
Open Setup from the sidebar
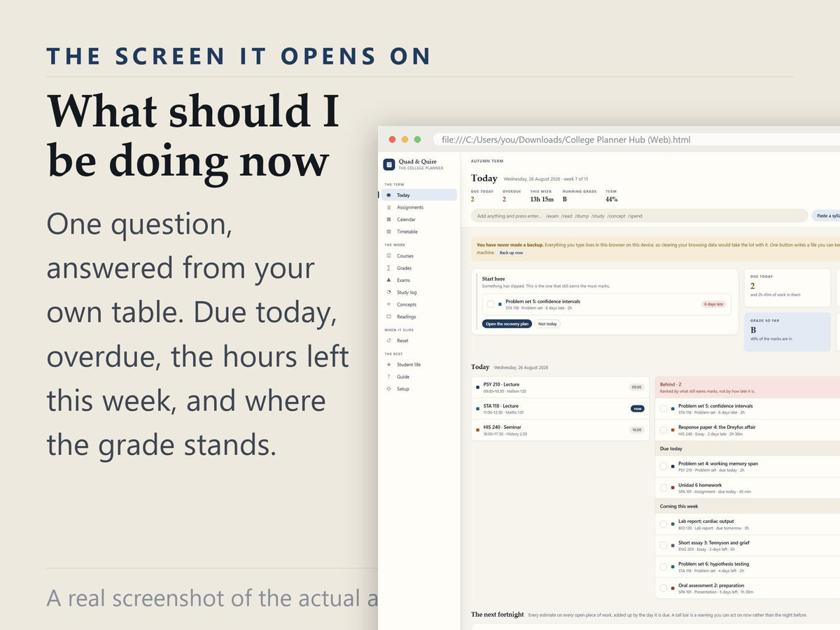[420, 389]
